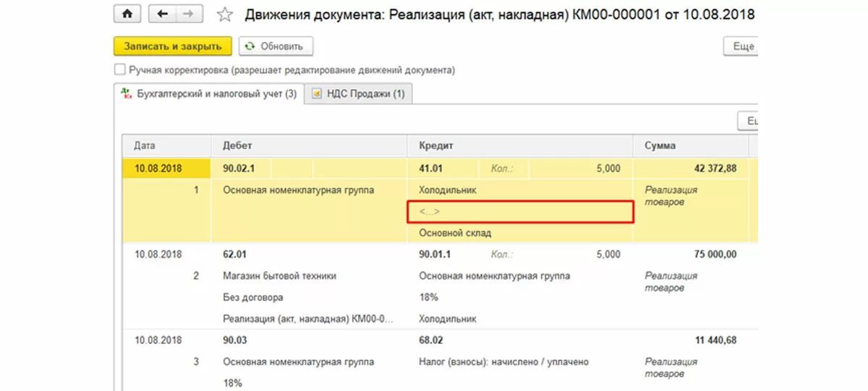Enable the Ручная корректировка checkbox
This screenshot has height=391, width=868.
pyautogui.click(x=120, y=70)
